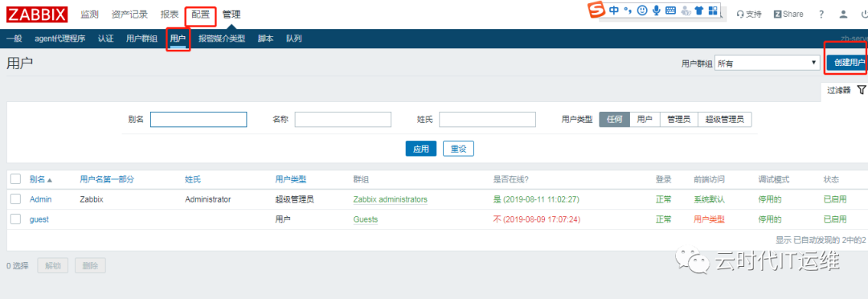
Task: Focus the 别名 filter input field
Action: 199,120
